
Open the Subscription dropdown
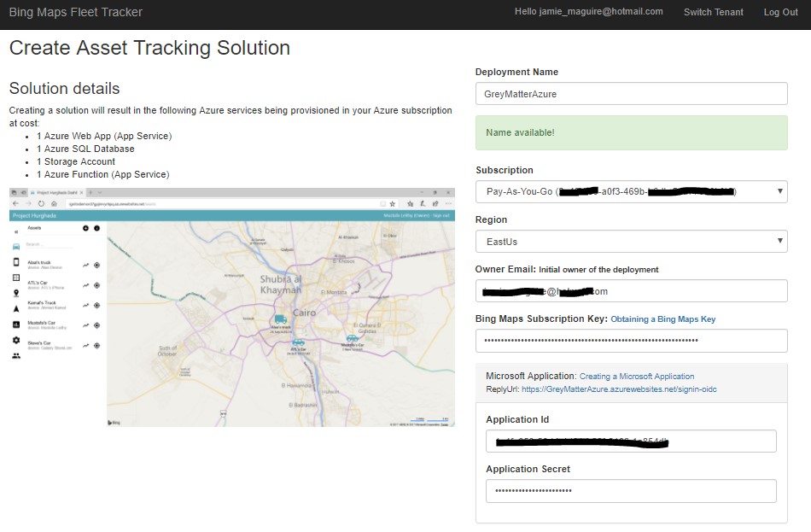pyautogui.click(x=632, y=191)
